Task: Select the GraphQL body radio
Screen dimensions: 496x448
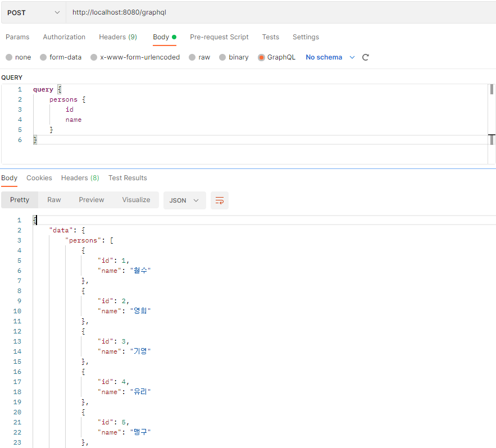Action: (261, 57)
